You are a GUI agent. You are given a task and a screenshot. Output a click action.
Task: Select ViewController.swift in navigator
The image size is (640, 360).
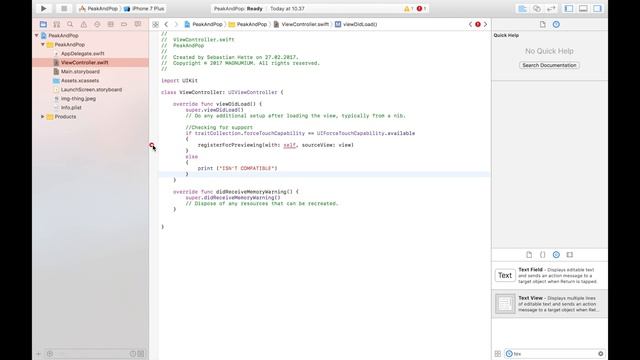(x=91, y=62)
